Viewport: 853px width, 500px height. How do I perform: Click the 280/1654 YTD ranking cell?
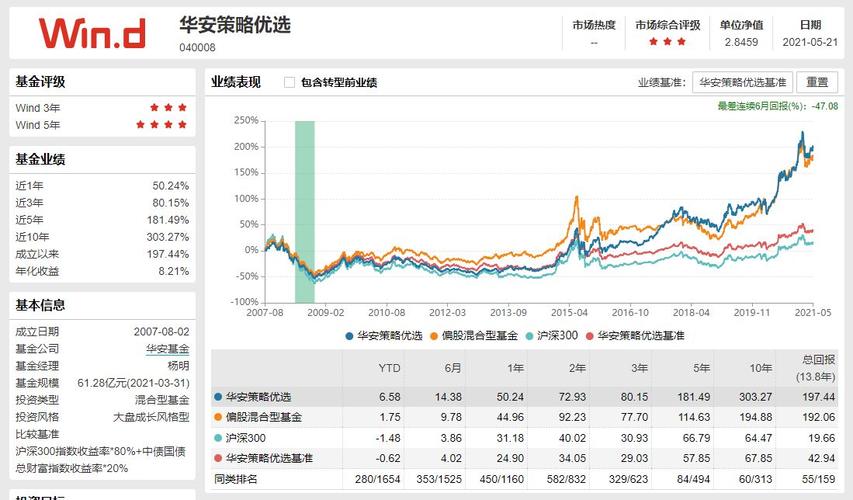[x=377, y=479]
